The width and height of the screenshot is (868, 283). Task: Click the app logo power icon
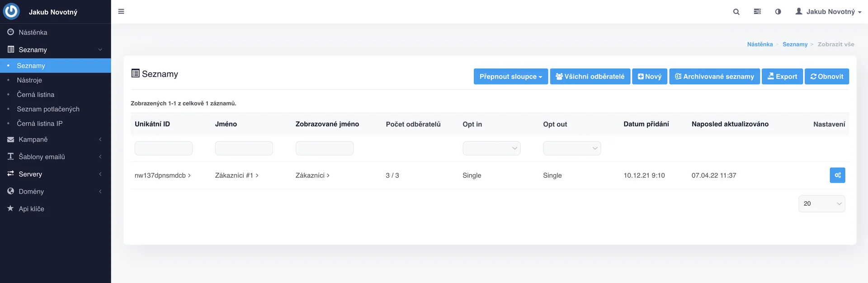[11, 11]
